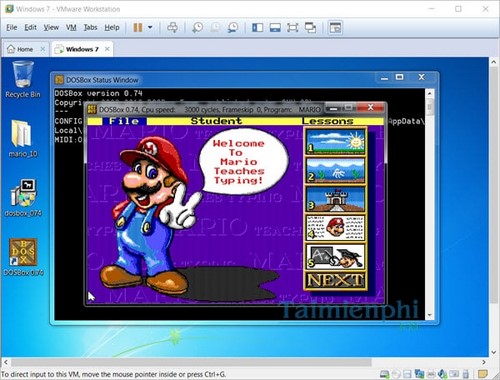Screen dimensions: 500x380
Task: Click the VMware horizontal scrollbar left arrow
Action: [6, 362]
